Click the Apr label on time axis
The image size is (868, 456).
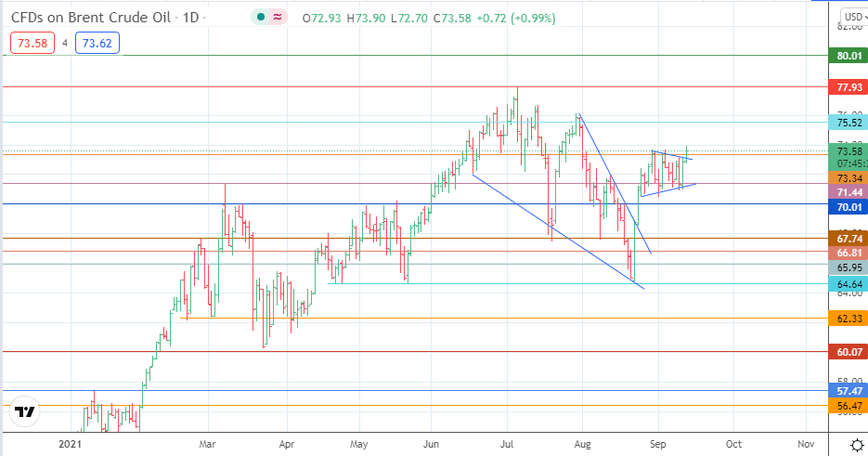point(287,444)
